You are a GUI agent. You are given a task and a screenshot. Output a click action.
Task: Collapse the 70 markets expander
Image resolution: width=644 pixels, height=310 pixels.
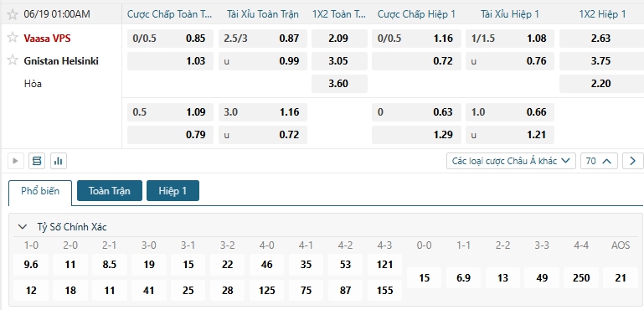[x=599, y=161]
